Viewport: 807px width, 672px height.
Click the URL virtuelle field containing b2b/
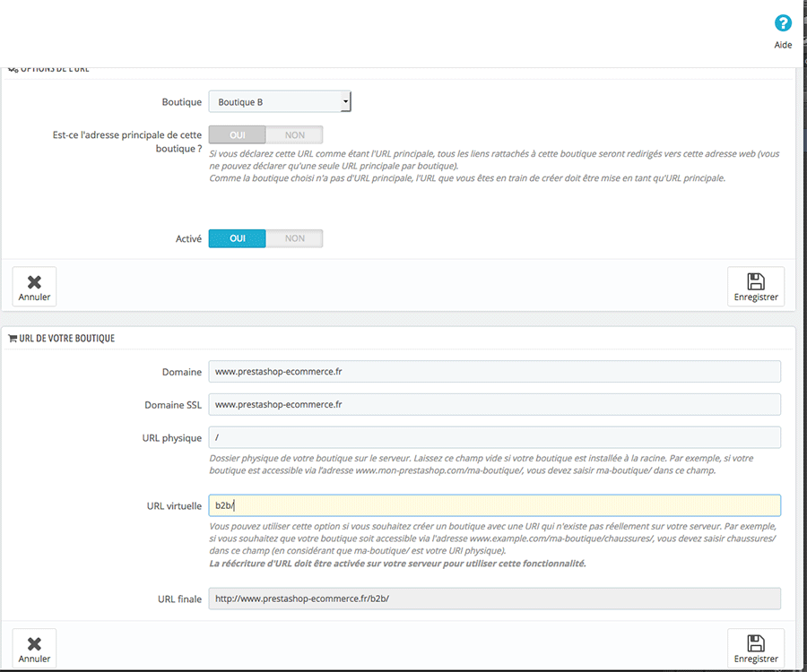click(494, 506)
